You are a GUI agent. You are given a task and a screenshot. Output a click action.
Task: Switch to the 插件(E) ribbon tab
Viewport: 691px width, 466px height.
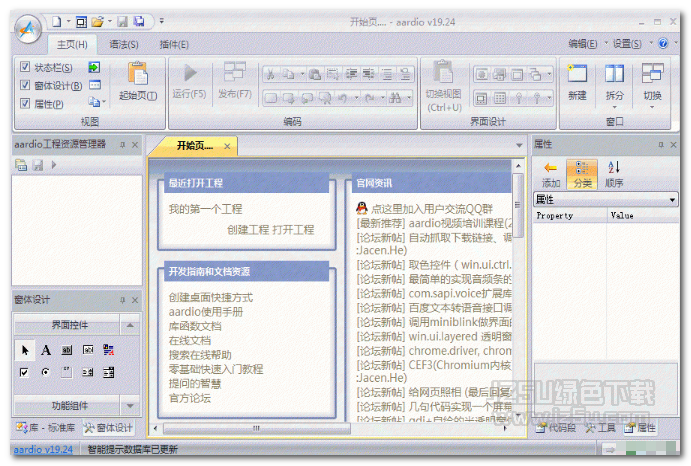coord(174,45)
